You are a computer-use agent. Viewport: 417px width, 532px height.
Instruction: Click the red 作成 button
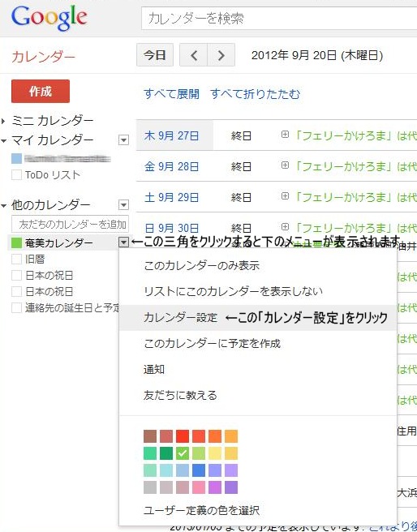(x=41, y=91)
